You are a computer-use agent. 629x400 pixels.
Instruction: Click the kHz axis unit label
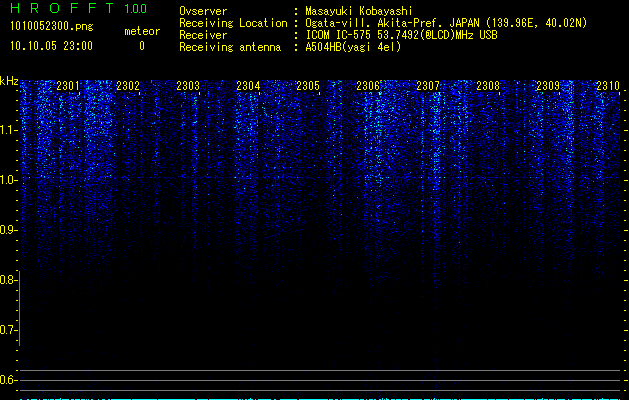(x=9, y=81)
